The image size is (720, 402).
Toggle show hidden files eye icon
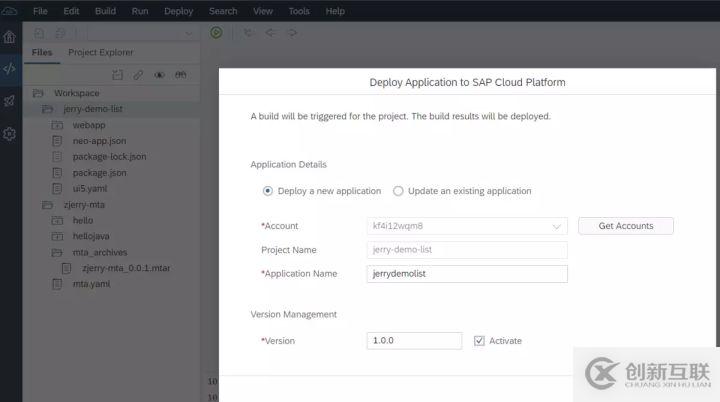point(159,75)
